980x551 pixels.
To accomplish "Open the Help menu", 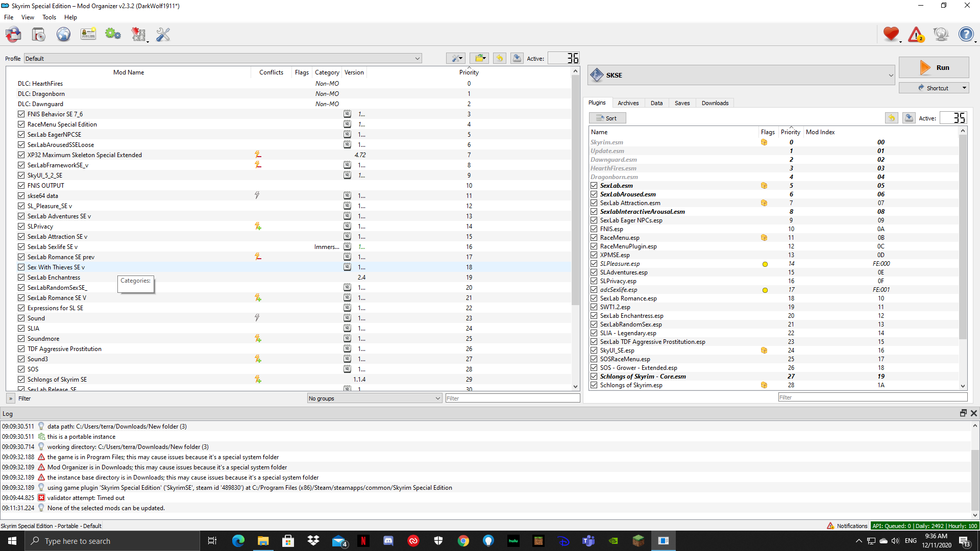I will 70,17.
